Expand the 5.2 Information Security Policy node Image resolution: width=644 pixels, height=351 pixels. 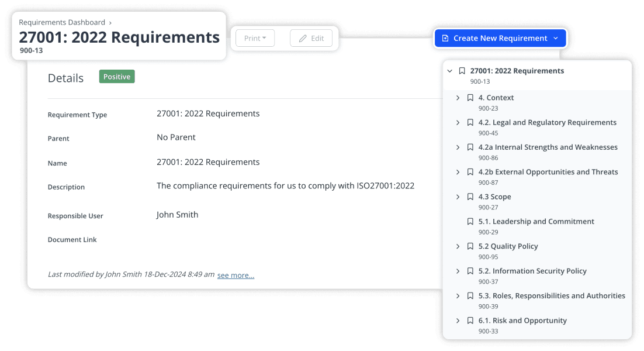(458, 271)
